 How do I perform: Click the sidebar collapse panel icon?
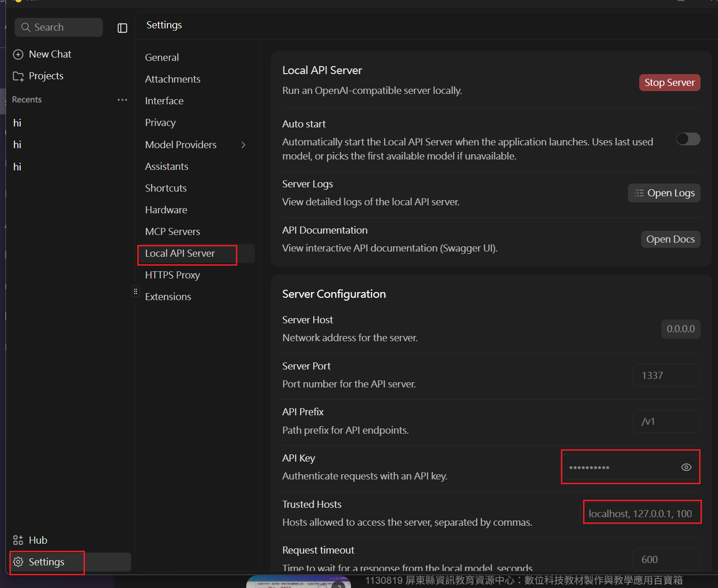[122, 28]
